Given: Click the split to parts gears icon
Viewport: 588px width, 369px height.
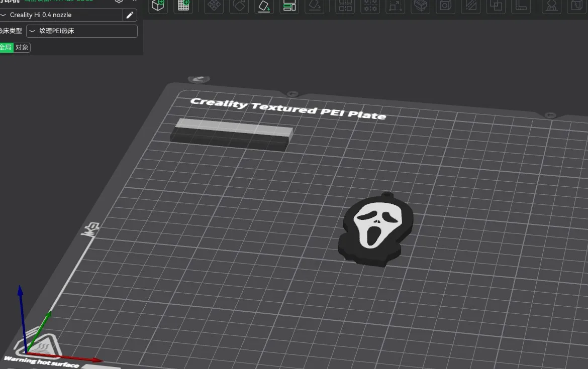Looking at the screenshot, I should 370,6.
